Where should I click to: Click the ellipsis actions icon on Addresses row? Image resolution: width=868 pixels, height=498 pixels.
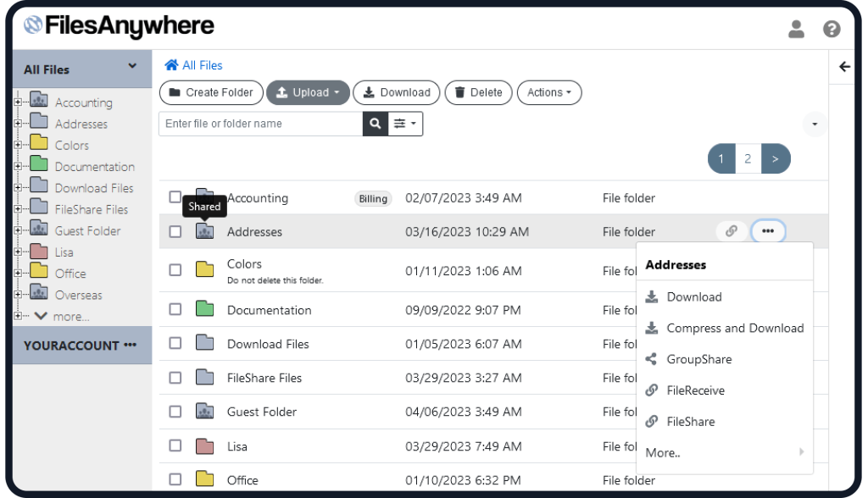coord(768,230)
